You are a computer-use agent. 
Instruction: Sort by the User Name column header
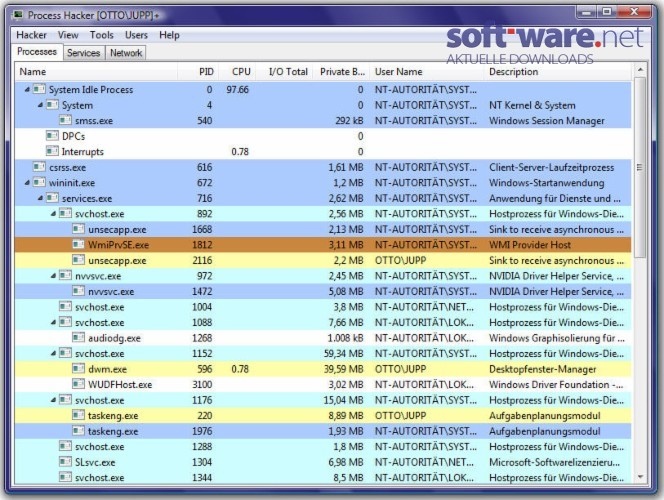(x=427, y=72)
